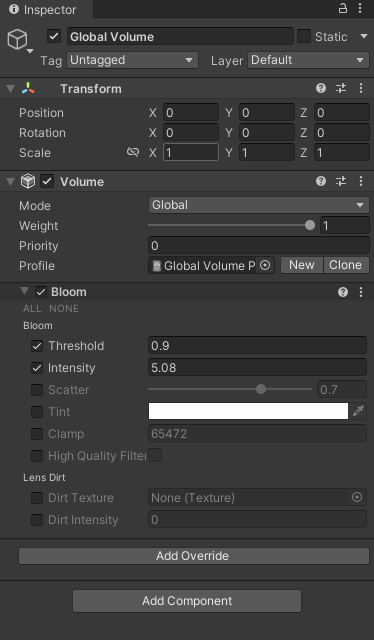Click the Position X field
Viewport: 374px width, 640px height.
(x=191, y=113)
